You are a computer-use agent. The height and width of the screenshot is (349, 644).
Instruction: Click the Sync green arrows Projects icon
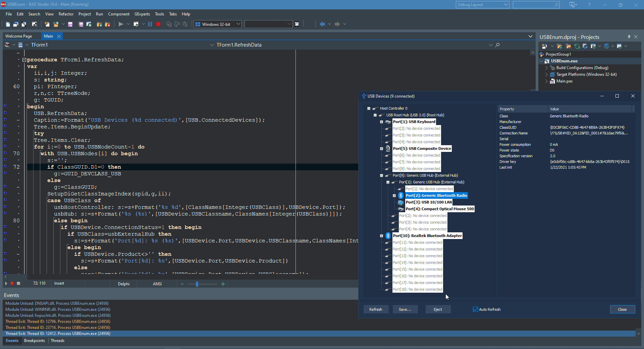(577, 46)
